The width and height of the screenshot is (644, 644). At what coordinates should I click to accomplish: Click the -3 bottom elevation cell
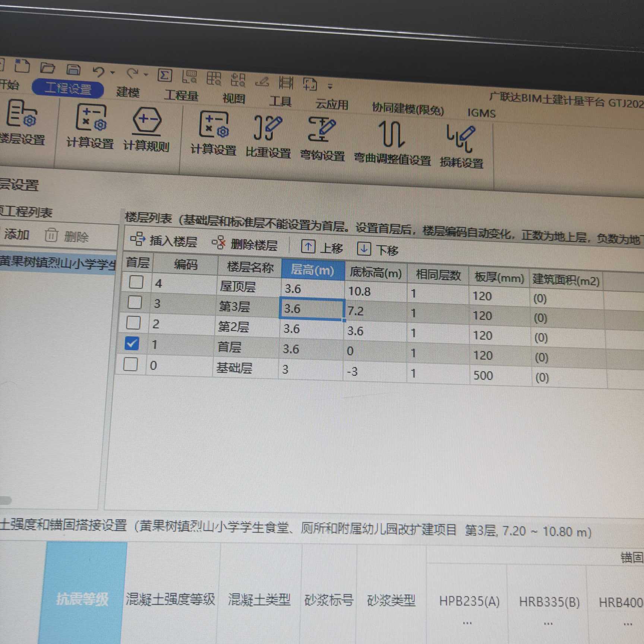[x=374, y=372]
